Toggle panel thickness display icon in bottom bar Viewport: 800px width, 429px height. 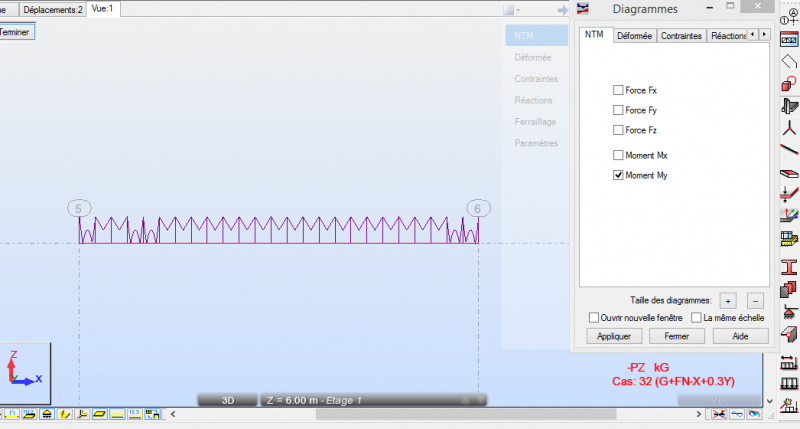coord(99,414)
